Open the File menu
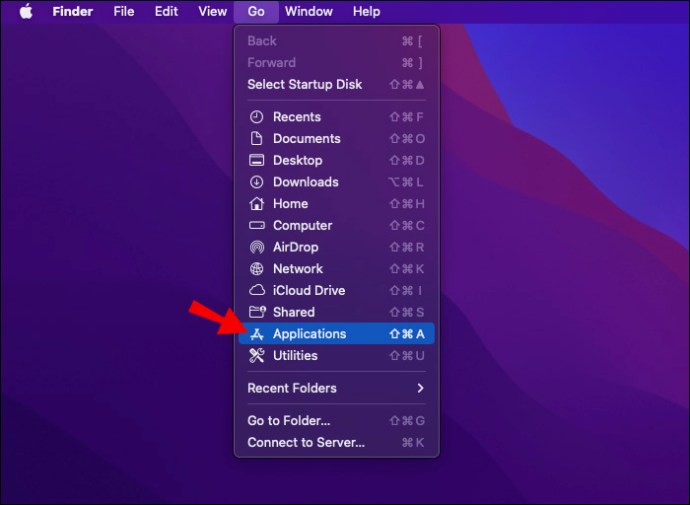This screenshot has width=690, height=505. point(124,11)
